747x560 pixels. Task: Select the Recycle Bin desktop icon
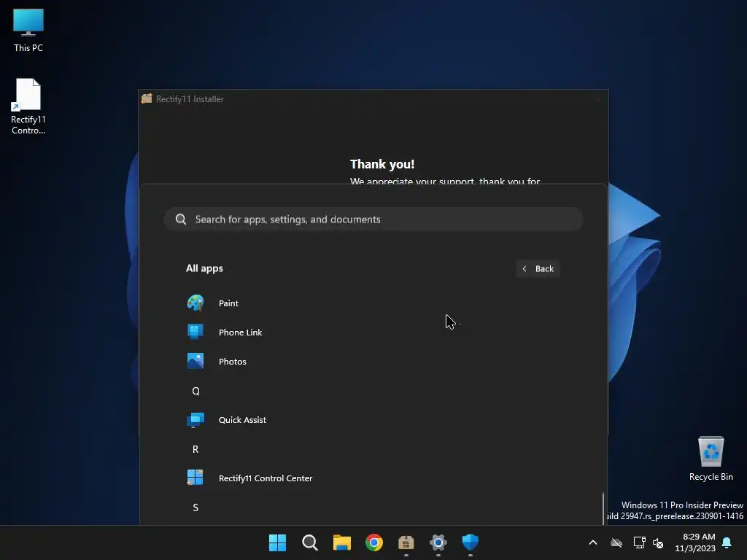(711, 459)
